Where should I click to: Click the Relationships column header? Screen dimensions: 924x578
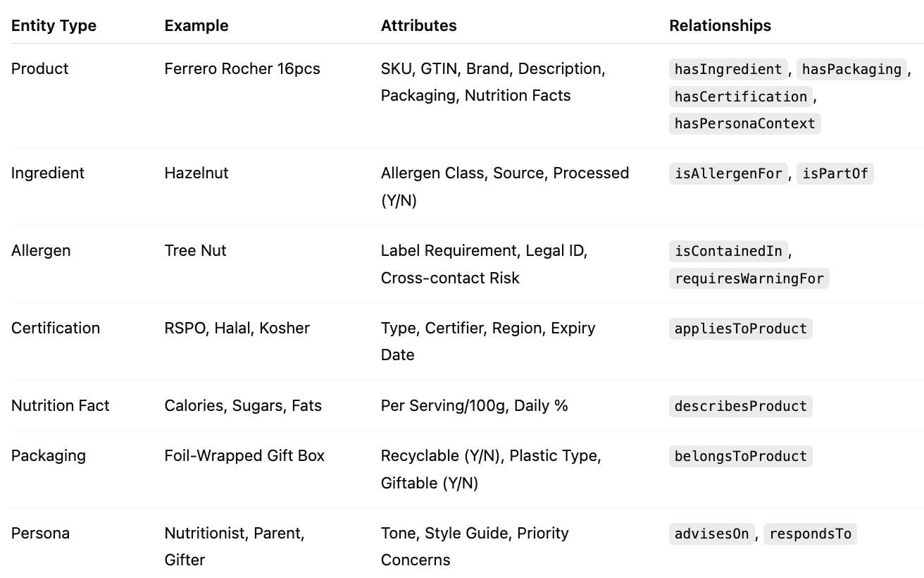tap(720, 25)
